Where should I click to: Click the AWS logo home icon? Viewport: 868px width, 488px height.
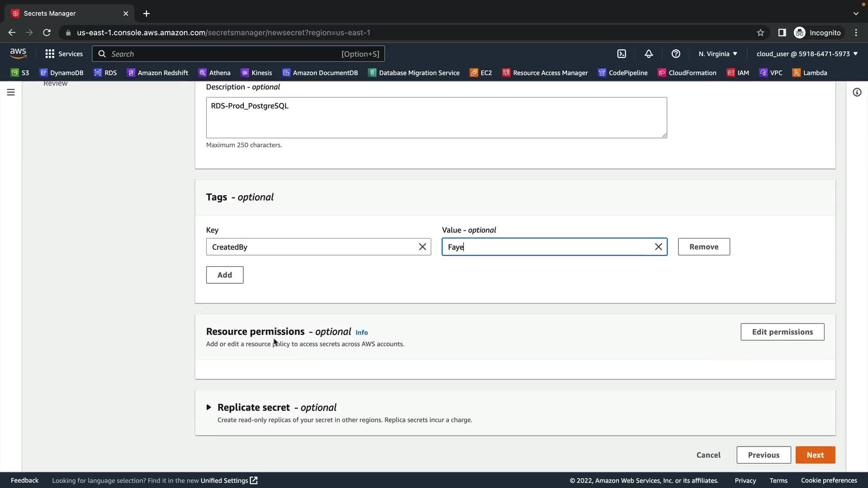tap(18, 53)
